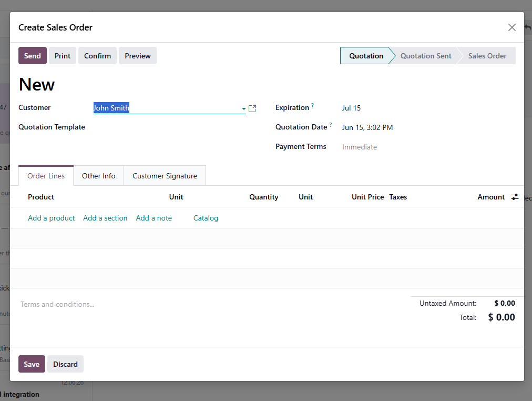The image size is (532, 401).
Task: Select the Sales Order status stage
Action: (x=487, y=56)
